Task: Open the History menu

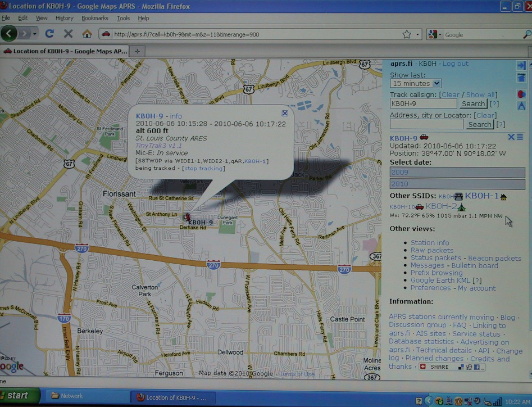Action: pos(64,18)
